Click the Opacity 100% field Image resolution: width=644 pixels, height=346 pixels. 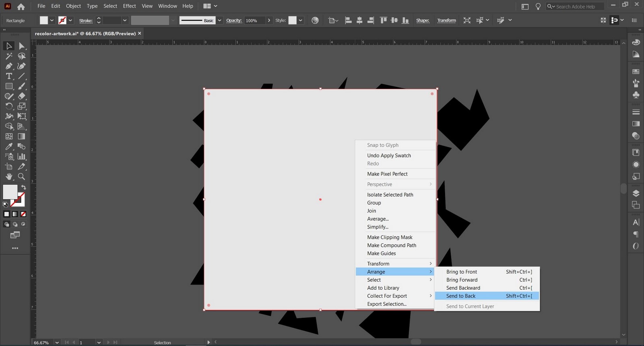pyautogui.click(x=254, y=20)
